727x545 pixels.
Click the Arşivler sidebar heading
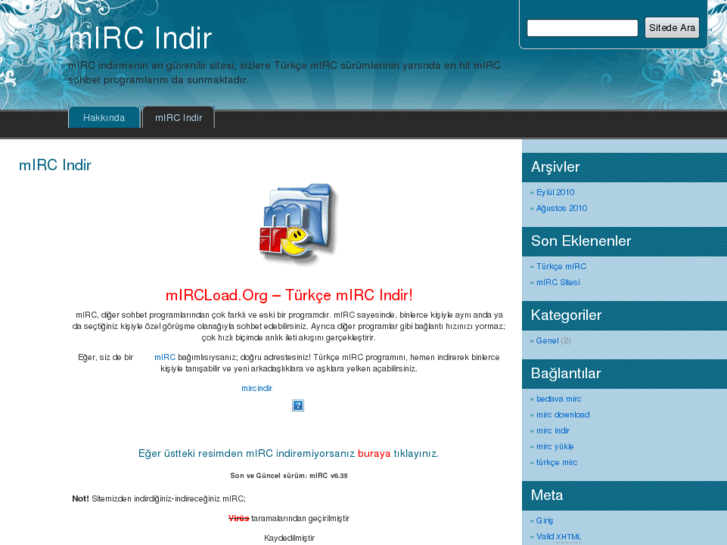(555, 167)
